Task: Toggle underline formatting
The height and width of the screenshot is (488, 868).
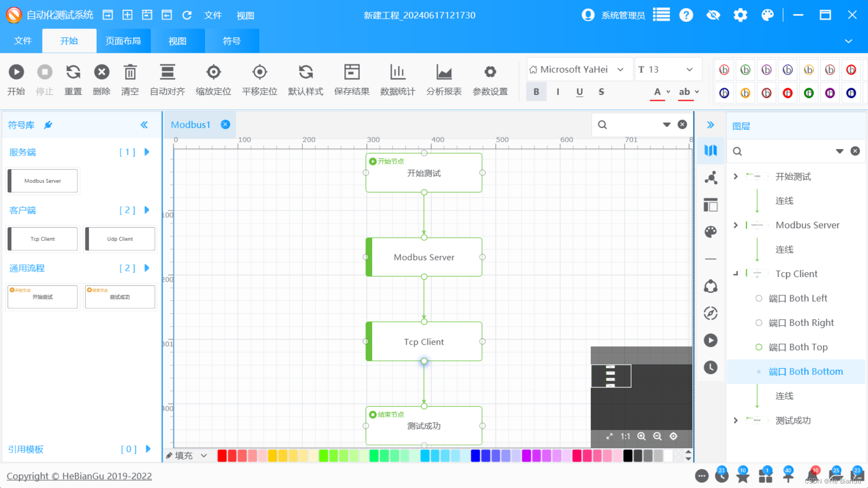Action: 579,91
